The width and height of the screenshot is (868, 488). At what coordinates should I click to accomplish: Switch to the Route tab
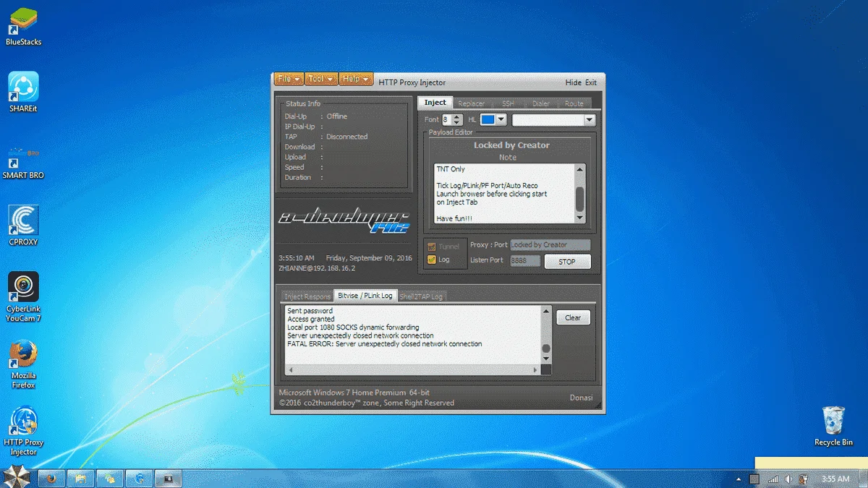574,103
